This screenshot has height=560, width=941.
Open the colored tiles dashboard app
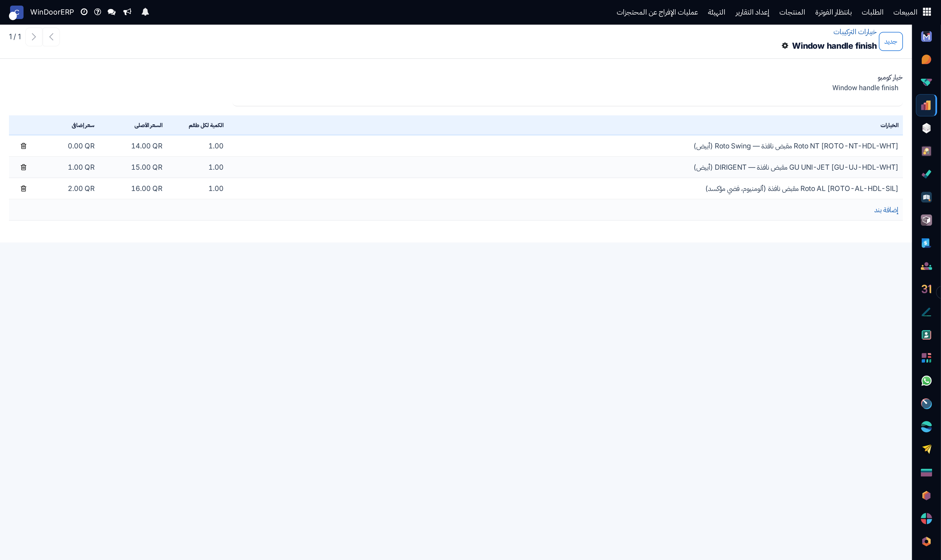click(926, 358)
